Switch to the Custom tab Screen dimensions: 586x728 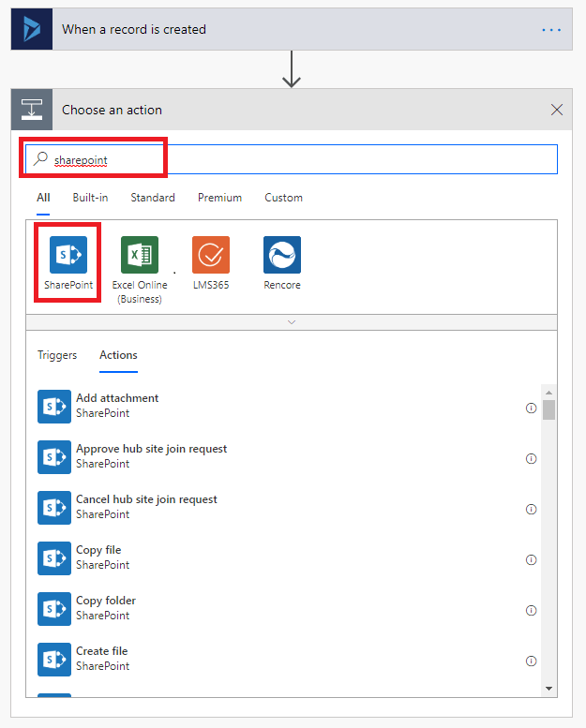point(283,198)
